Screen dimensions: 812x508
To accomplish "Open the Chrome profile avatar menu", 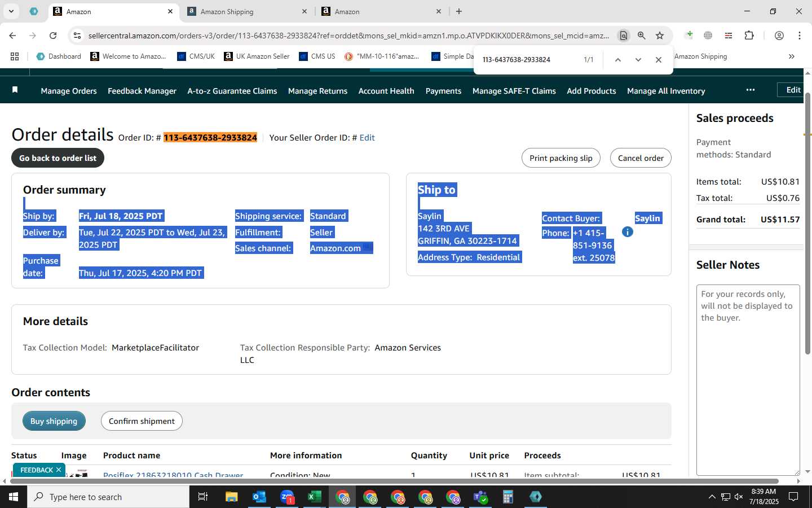I will point(779,36).
